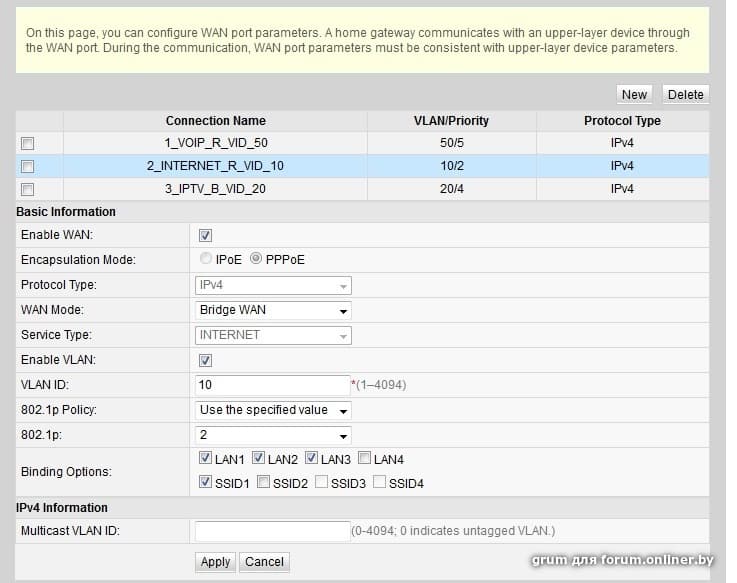Select the 3_IPTV_B_VID_20 connection row
The width and height of the screenshot is (737, 583).
215,189
